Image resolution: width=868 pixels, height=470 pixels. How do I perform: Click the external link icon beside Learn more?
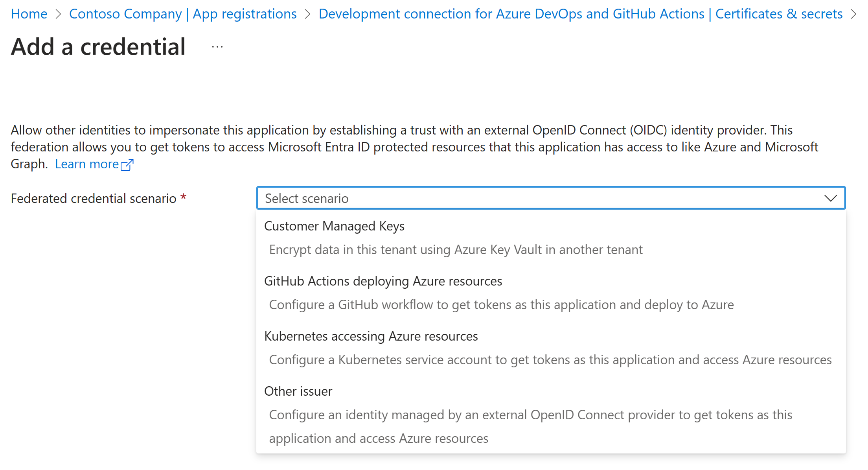click(x=127, y=165)
